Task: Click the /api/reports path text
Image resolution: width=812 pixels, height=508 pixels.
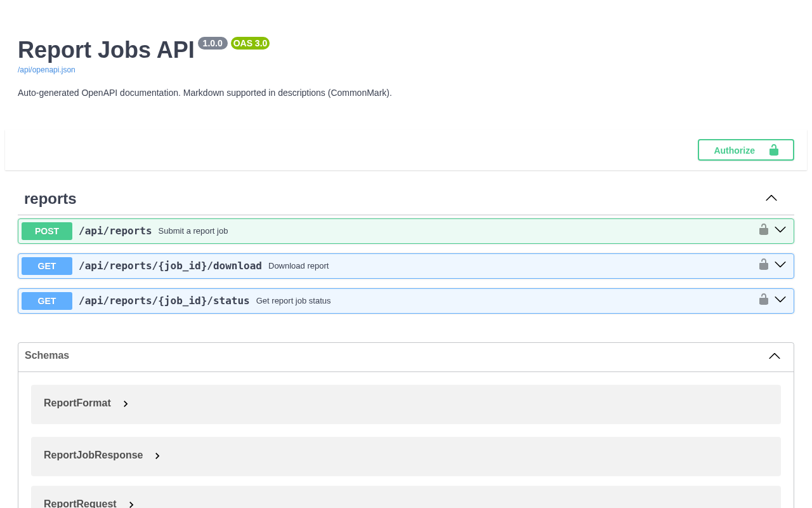Action: [115, 231]
